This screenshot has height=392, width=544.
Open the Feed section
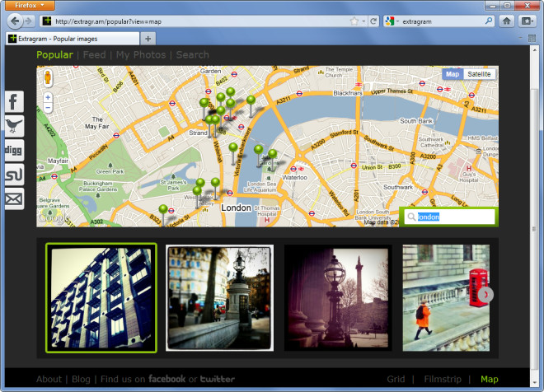[x=94, y=54]
